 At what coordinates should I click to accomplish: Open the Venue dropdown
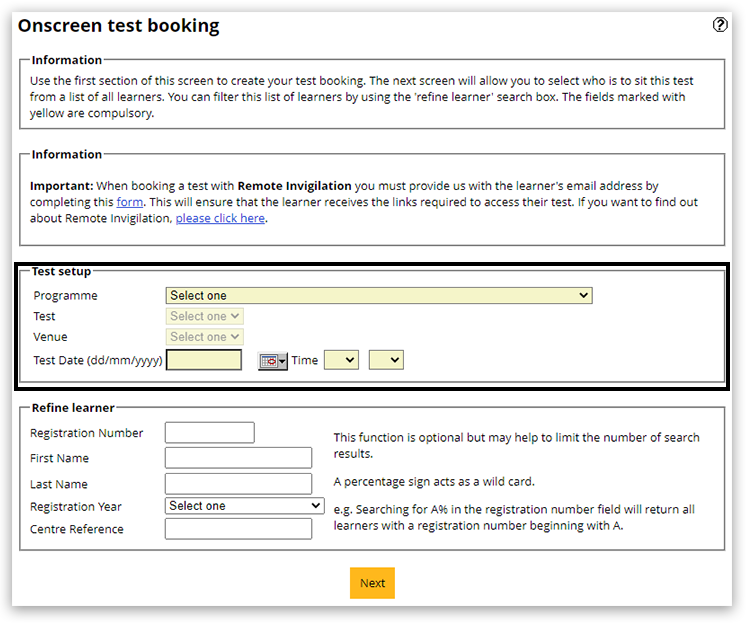(204, 337)
